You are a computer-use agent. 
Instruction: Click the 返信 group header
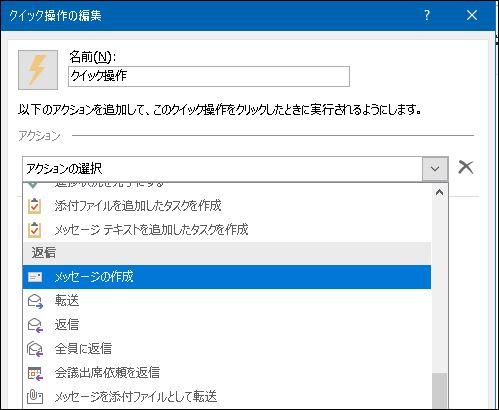coord(227,253)
